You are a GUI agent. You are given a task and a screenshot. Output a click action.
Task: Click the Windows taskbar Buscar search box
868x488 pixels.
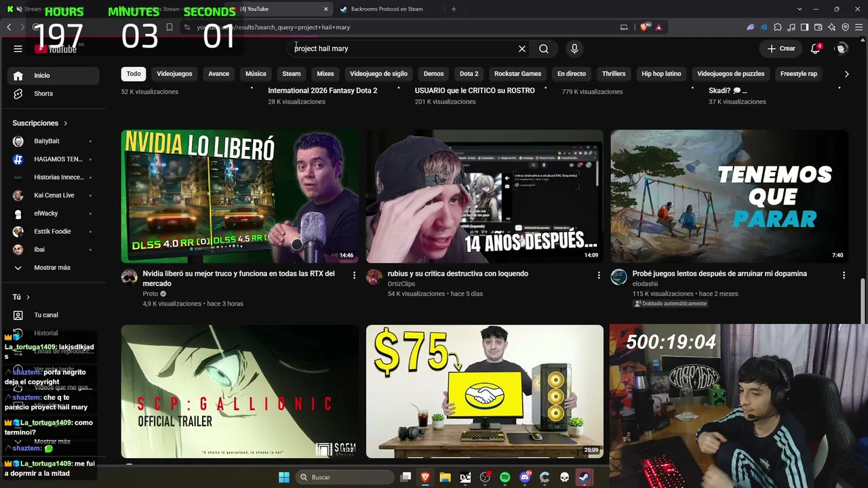pos(345,477)
